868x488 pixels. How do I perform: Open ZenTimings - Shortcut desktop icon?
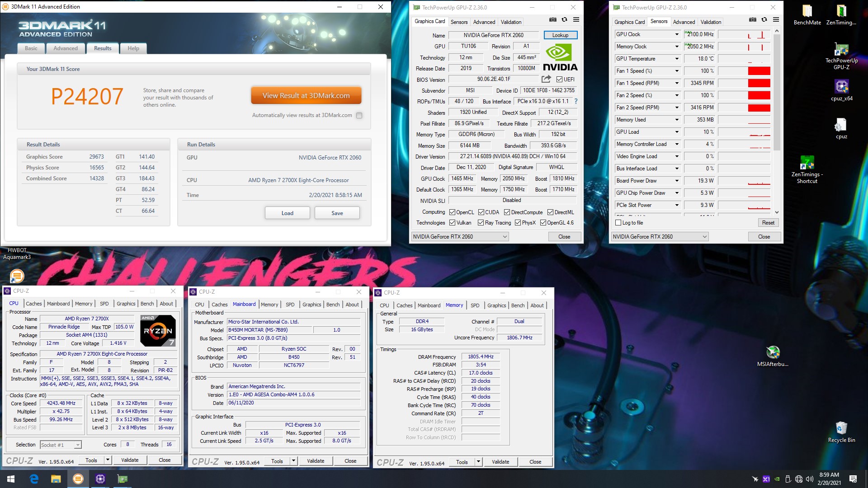[807, 169]
